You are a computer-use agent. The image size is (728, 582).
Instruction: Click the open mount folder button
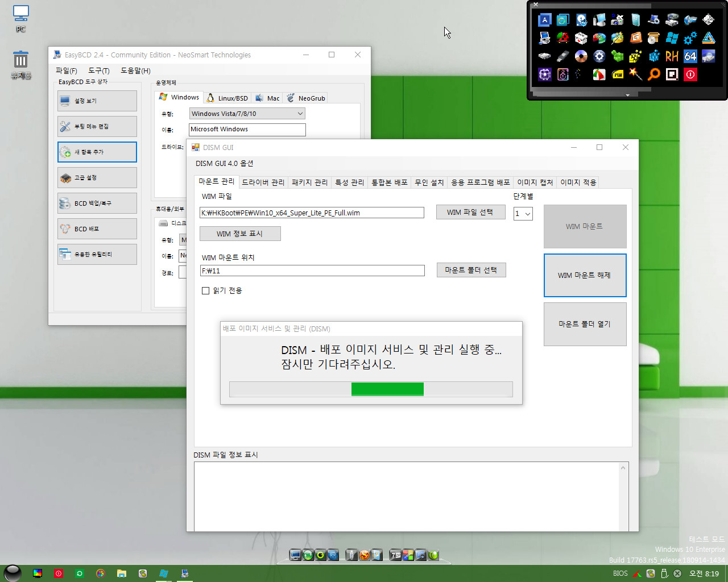585,324
